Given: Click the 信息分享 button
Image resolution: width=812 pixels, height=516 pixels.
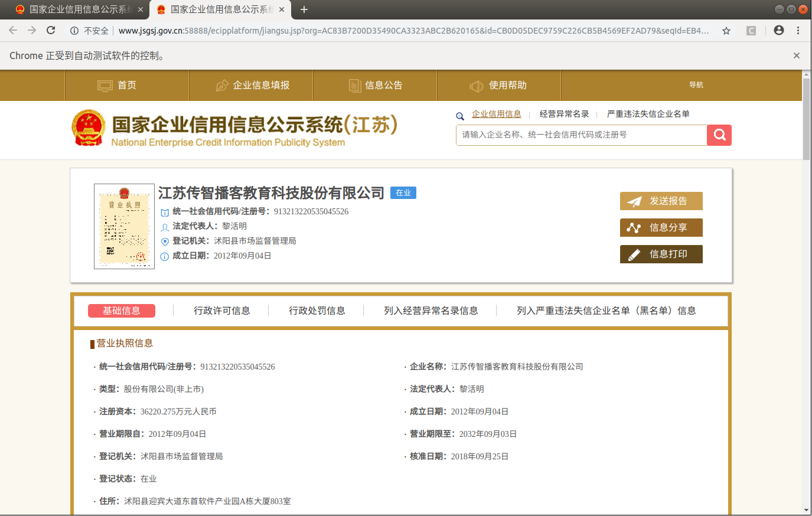Looking at the screenshot, I should (661, 228).
